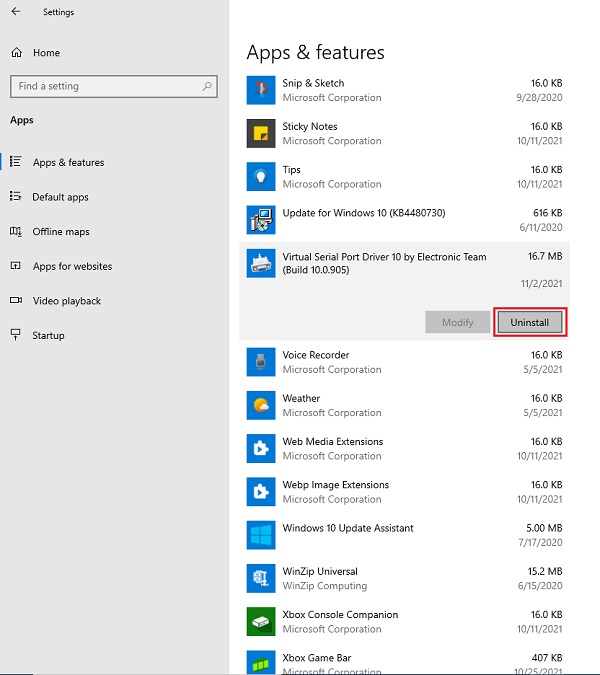Select the Xbox Game Bar name

(x=317, y=658)
